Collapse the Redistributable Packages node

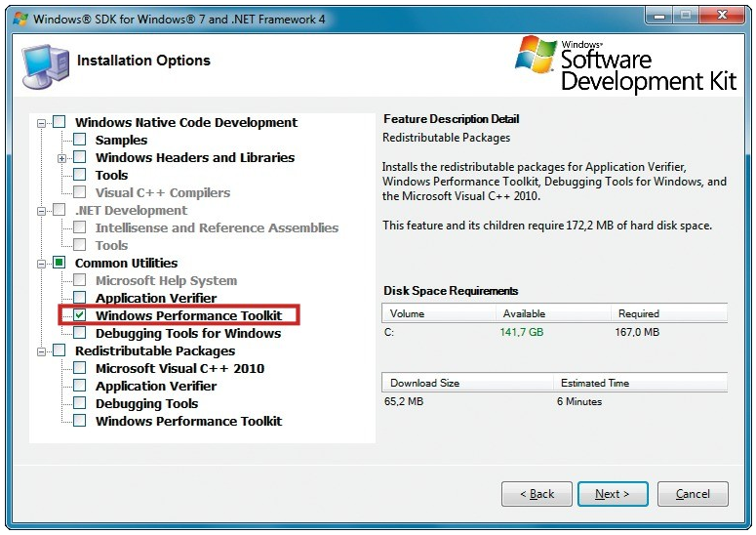[42, 351]
